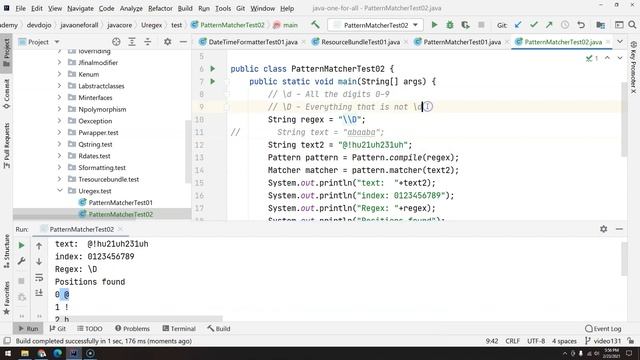Open the Problems tool window

click(x=132, y=328)
